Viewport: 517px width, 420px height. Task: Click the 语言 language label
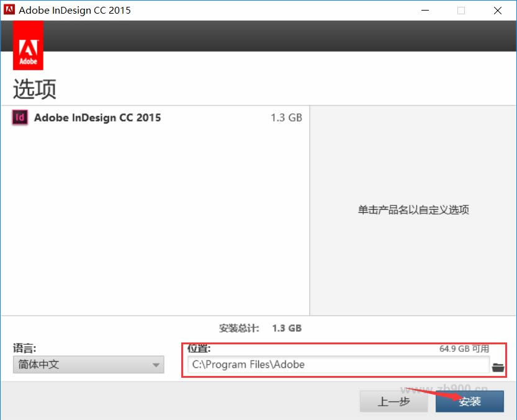[25, 348]
